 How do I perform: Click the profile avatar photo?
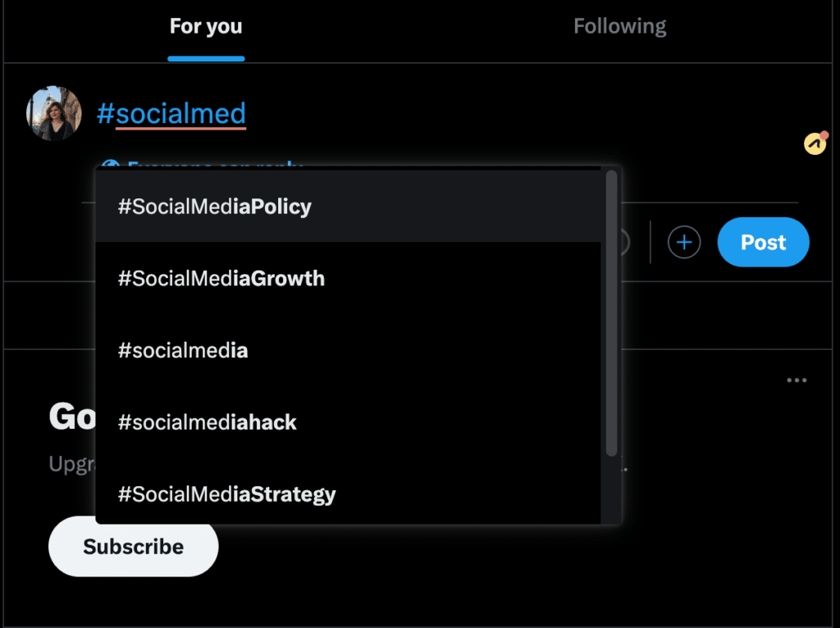[x=54, y=113]
